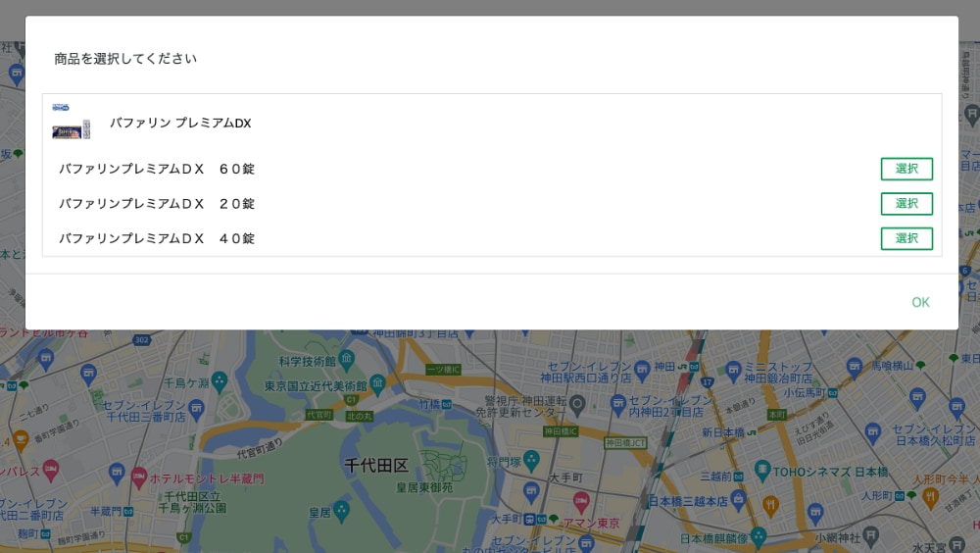Click 千代田区立 千鳥ケ淵公園 label on map
The image size is (980, 553).
tap(191, 502)
